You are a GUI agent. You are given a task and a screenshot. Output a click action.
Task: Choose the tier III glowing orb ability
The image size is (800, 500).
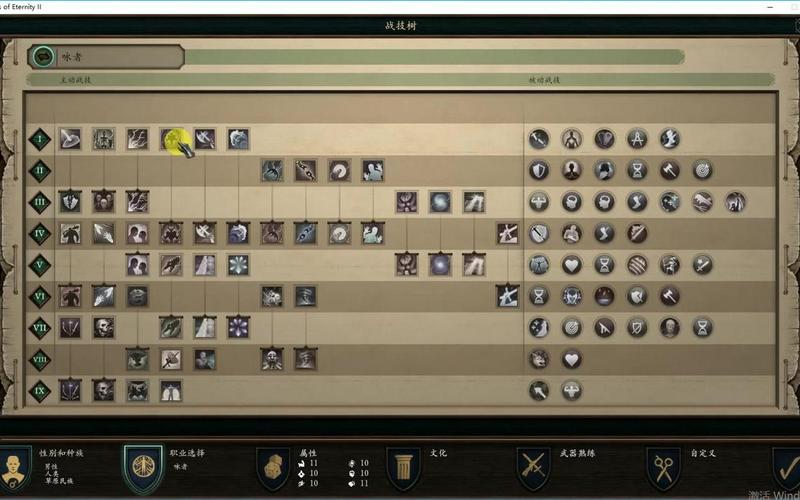tap(440, 202)
